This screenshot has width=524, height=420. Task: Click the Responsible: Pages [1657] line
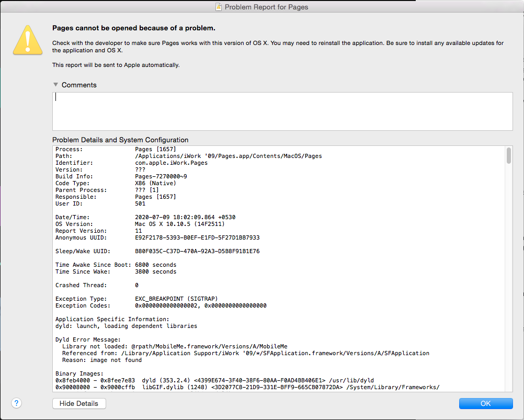pyautogui.click(x=116, y=197)
